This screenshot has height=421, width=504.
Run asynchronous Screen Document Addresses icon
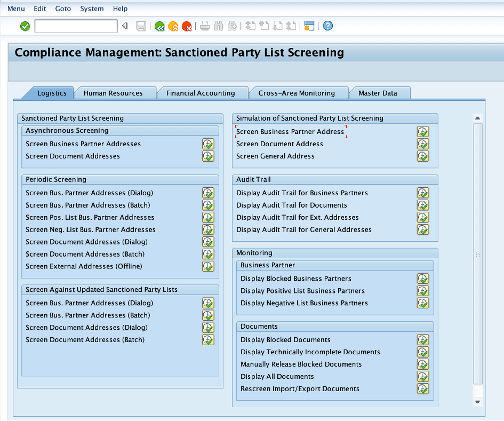coord(208,156)
